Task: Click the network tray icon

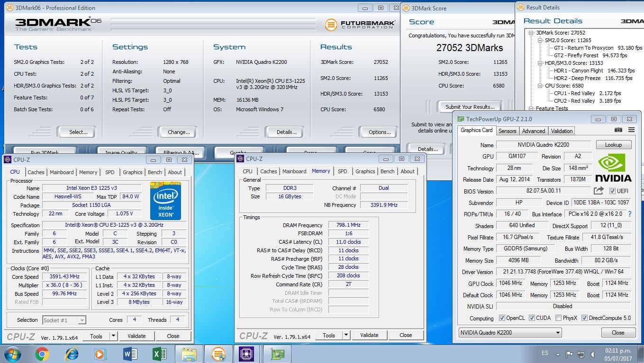Action: click(581, 354)
